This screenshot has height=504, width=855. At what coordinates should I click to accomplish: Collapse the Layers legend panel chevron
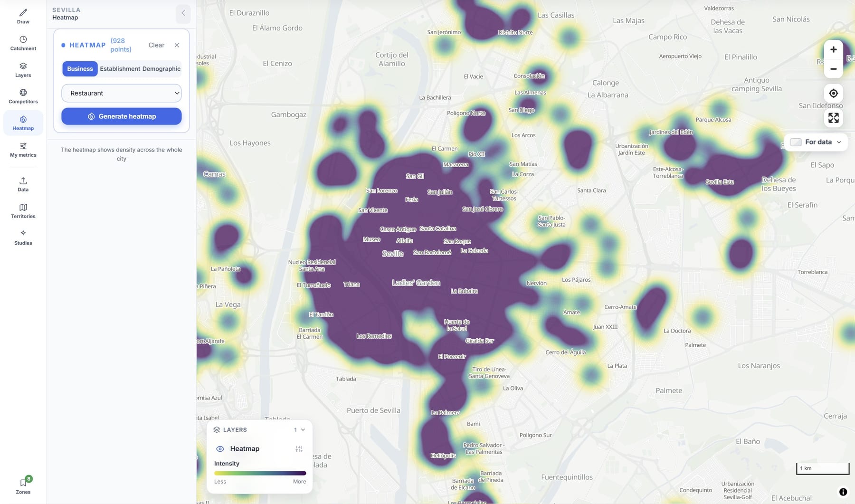(303, 429)
